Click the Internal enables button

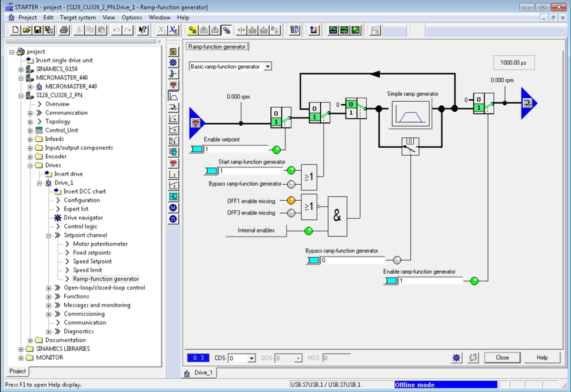coord(256,230)
